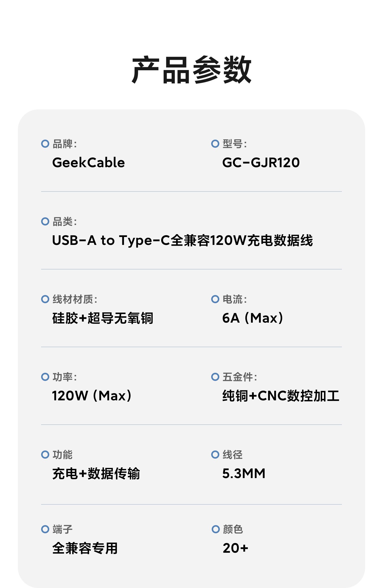Click the 120W (Max) power value
Image resolution: width=383 pixels, height=588 pixels.
(92, 396)
